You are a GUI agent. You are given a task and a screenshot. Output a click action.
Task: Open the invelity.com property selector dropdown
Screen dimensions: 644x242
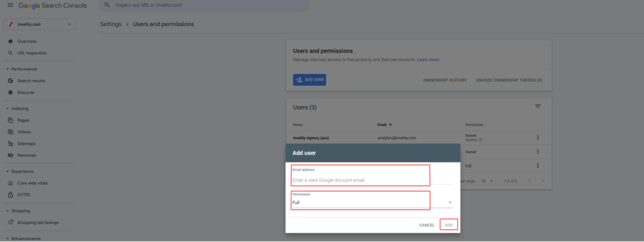pos(40,25)
